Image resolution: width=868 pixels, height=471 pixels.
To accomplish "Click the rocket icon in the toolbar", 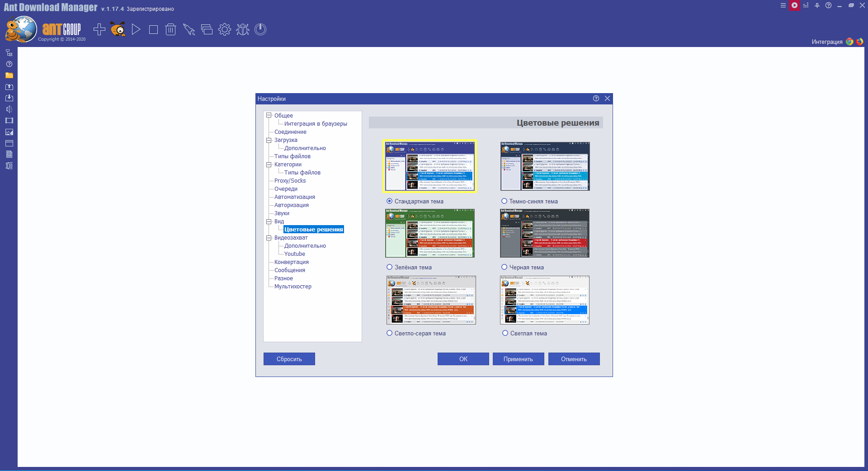I will click(x=189, y=30).
